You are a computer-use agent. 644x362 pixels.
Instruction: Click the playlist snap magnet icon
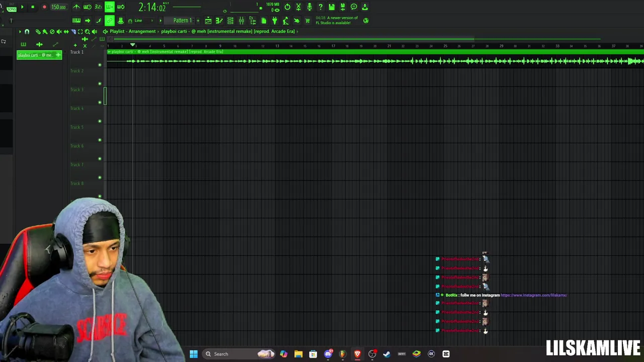coord(27,32)
